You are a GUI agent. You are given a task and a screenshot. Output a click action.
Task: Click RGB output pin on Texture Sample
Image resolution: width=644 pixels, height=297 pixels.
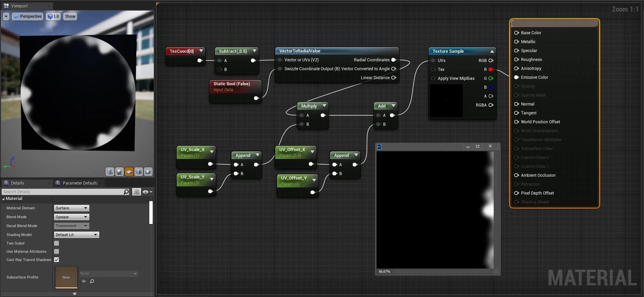click(491, 61)
